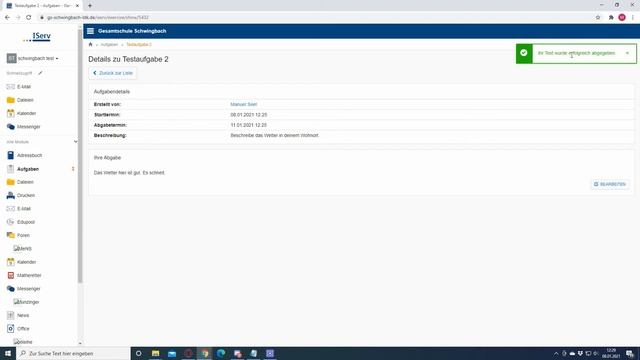Click the submission text Das Wetter hier
Image resolution: width=640 pixels, height=360 pixels.
[129, 173]
